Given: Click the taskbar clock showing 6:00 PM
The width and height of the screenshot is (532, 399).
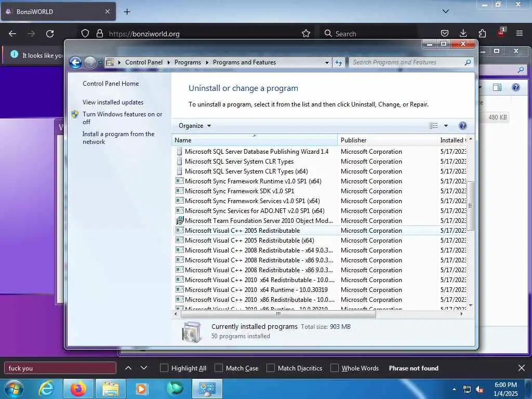Looking at the screenshot, I should (506, 389).
